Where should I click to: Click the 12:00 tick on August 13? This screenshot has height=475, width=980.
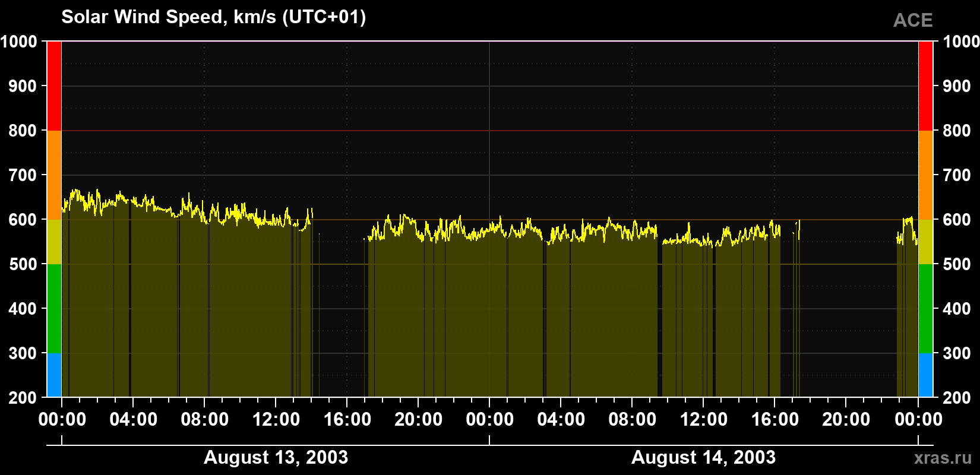[x=276, y=419]
